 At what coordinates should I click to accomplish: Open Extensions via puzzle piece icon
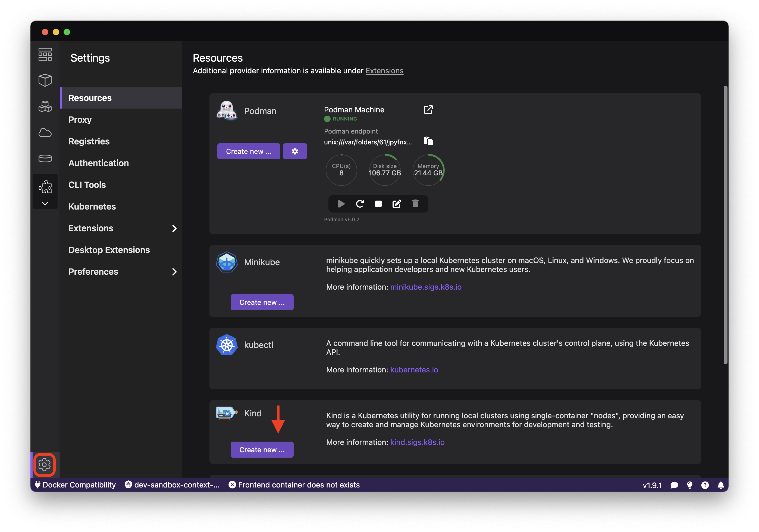point(45,187)
